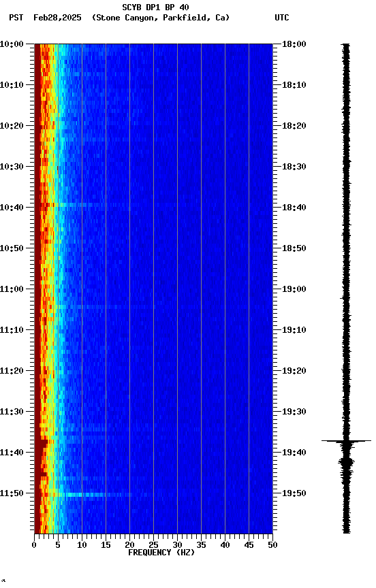Click the faint horizontal streak near 10:40
This screenshot has width=376, height=588.
[x=77, y=205]
